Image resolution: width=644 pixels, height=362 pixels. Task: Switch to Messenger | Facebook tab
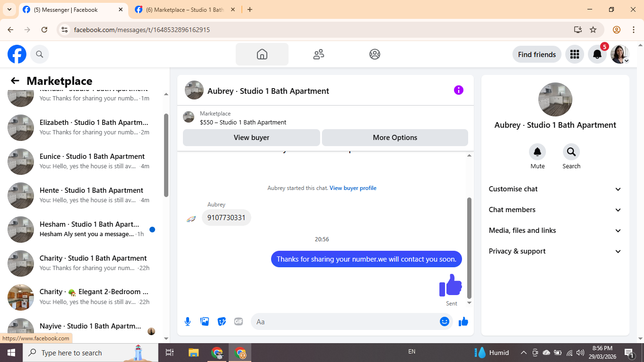pos(73,10)
